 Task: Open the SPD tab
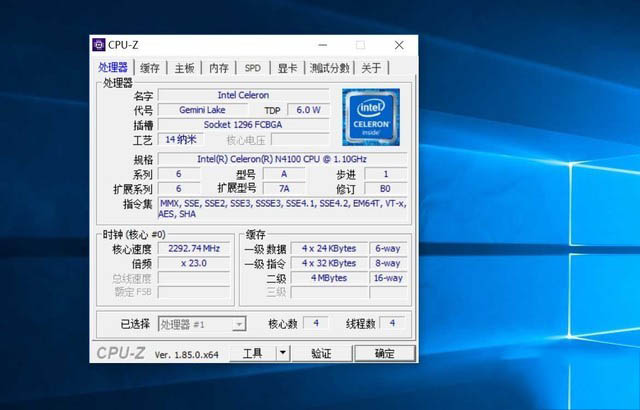253,68
